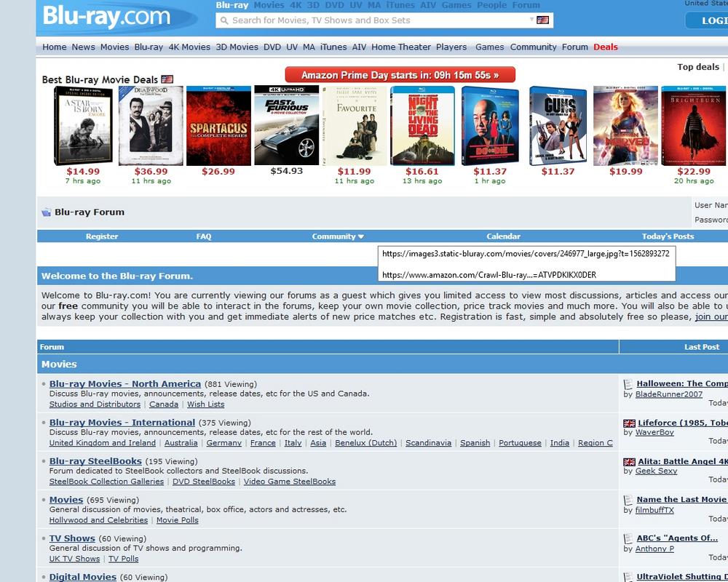
Task: Click the Amazon Prime Day countdown button
Action: tap(400, 75)
